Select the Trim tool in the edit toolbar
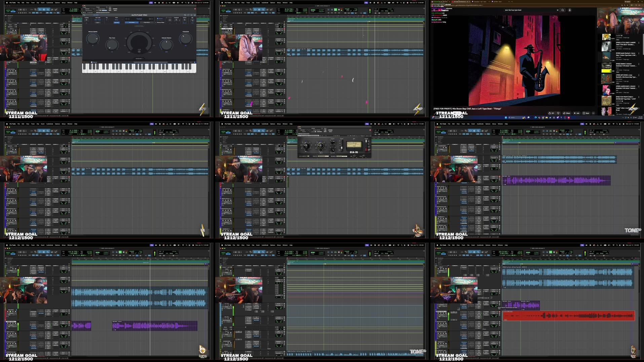The width and height of the screenshot is (644, 362). tap(40, 9)
